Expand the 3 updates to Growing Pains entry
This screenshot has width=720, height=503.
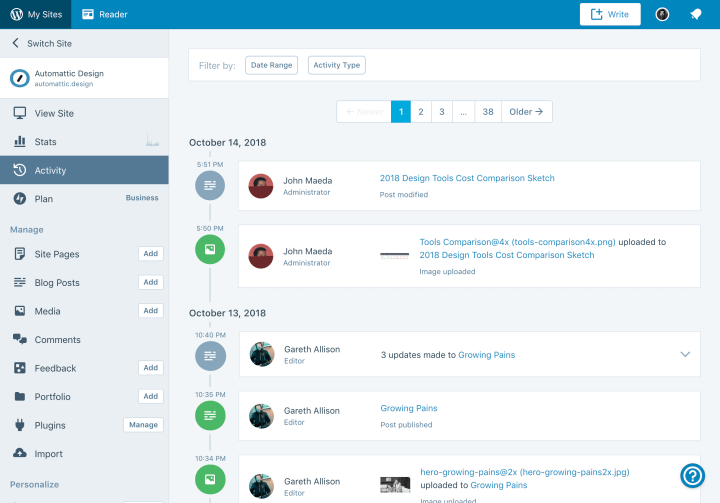coord(685,354)
